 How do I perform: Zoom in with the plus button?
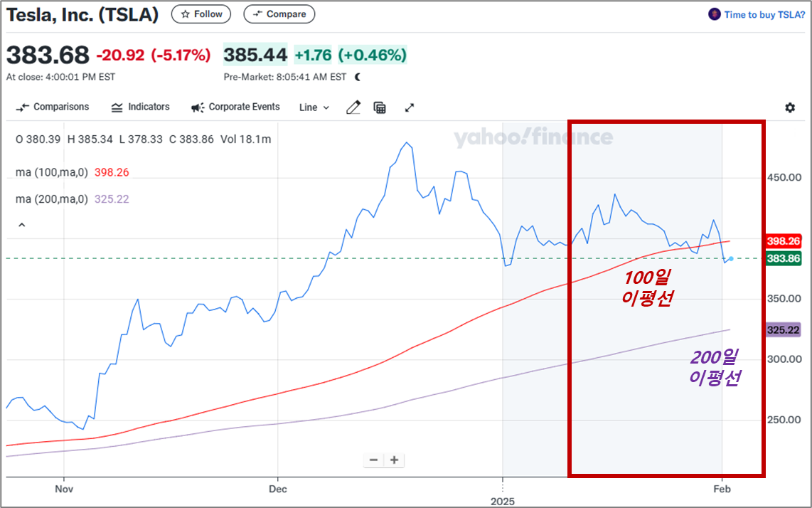(394, 460)
